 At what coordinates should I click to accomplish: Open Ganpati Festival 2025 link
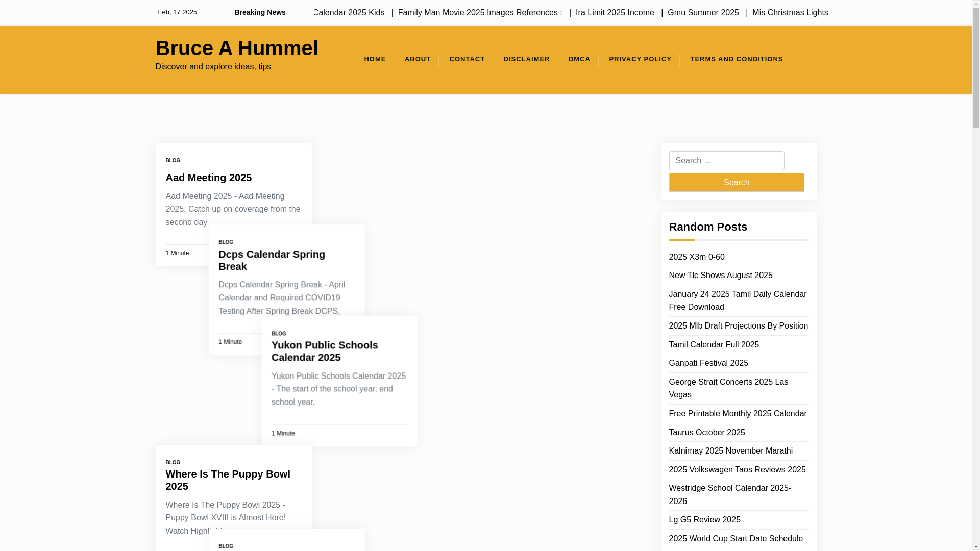click(x=708, y=363)
